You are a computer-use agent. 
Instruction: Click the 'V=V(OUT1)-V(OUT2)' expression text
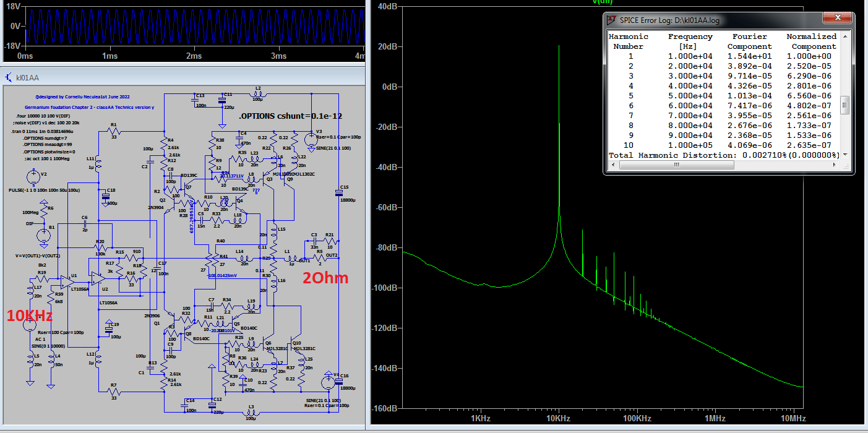click(37, 255)
